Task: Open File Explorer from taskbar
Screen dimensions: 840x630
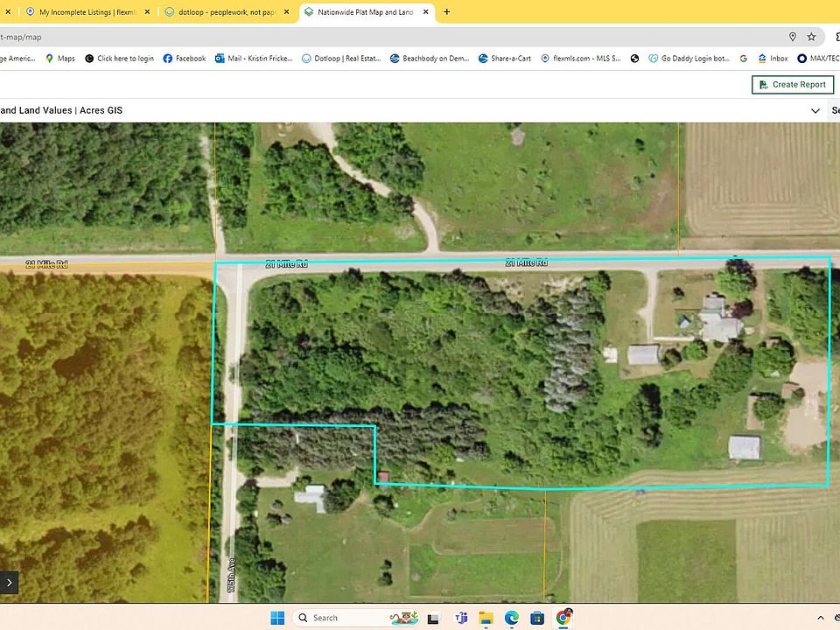Action: click(x=486, y=618)
